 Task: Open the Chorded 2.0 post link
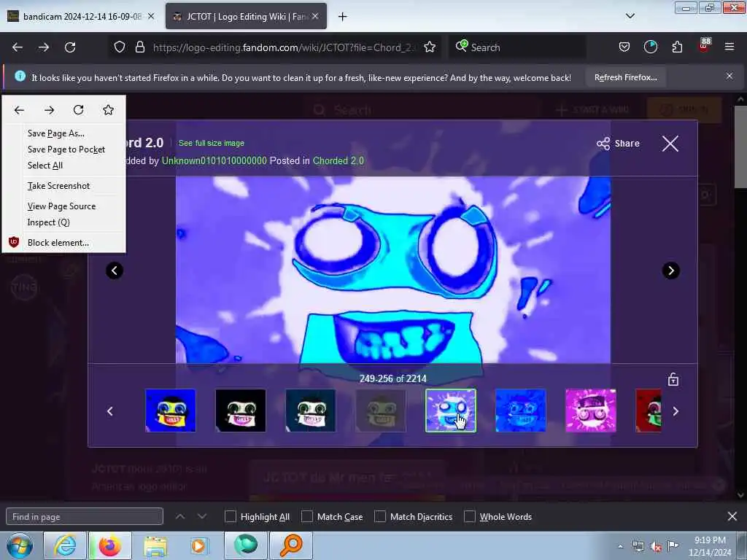pos(338,160)
